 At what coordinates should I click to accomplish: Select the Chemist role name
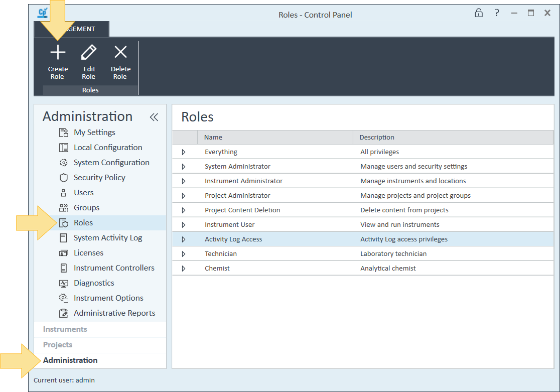coord(217,269)
